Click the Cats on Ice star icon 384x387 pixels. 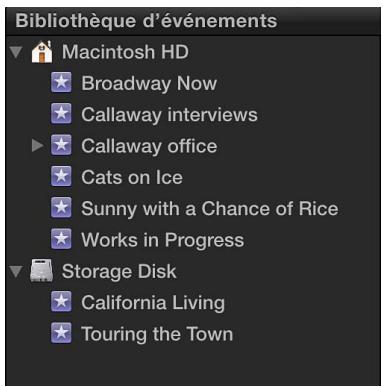(x=61, y=176)
